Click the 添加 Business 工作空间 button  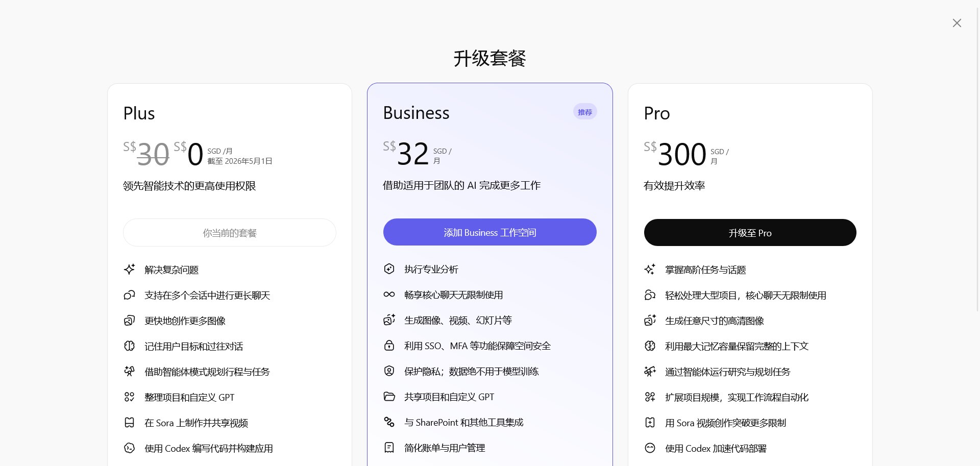tap(489, 232)
